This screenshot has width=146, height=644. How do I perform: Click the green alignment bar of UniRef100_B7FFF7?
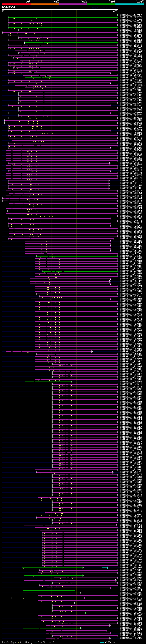pyautogui.click(x=62, y=15)
